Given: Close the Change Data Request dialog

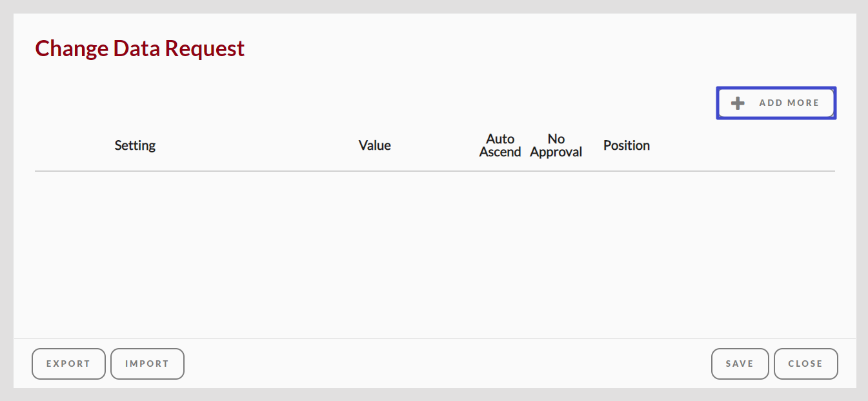Looking at the screenshot, I should (805, 364).
